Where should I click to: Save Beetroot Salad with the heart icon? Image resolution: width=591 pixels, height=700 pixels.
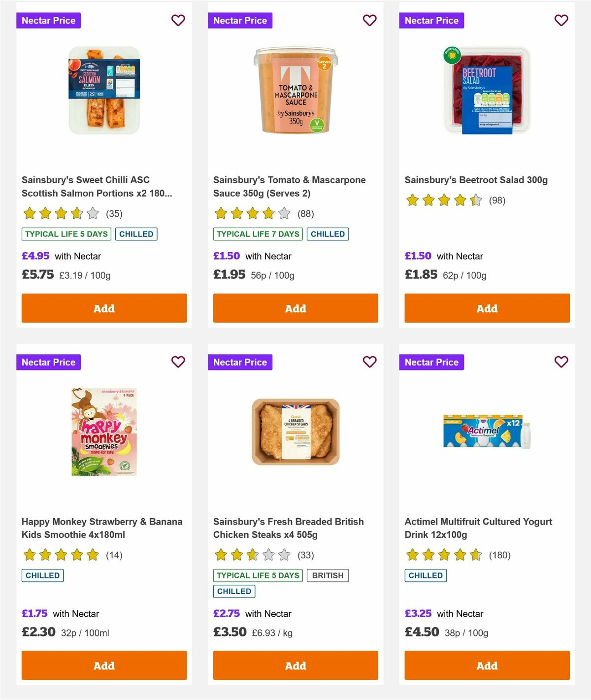pos(561,20)
